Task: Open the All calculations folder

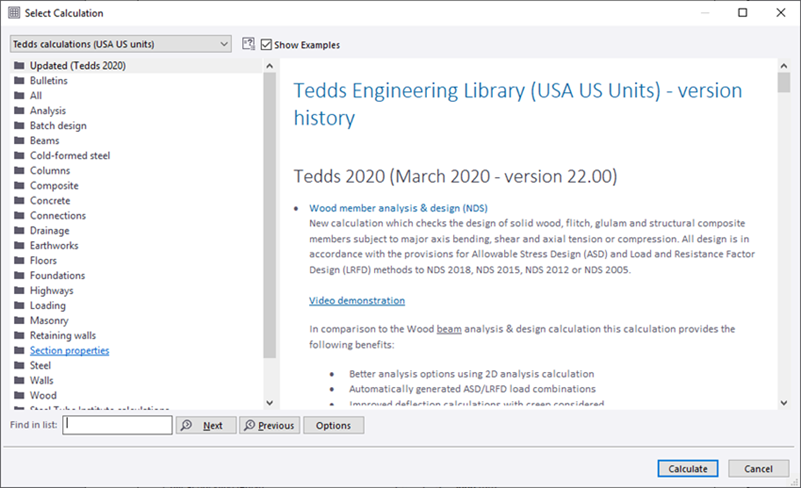Action: click(x=36, y=96)
